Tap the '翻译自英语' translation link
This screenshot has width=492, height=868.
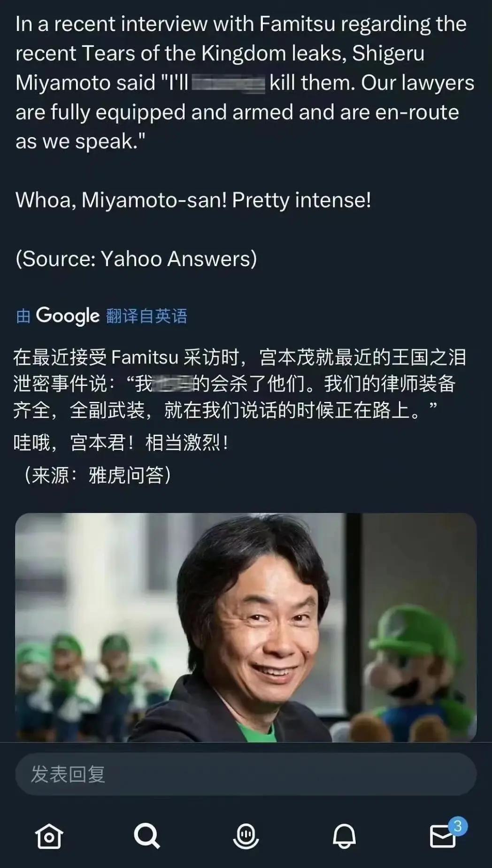(x=146, y=316)
